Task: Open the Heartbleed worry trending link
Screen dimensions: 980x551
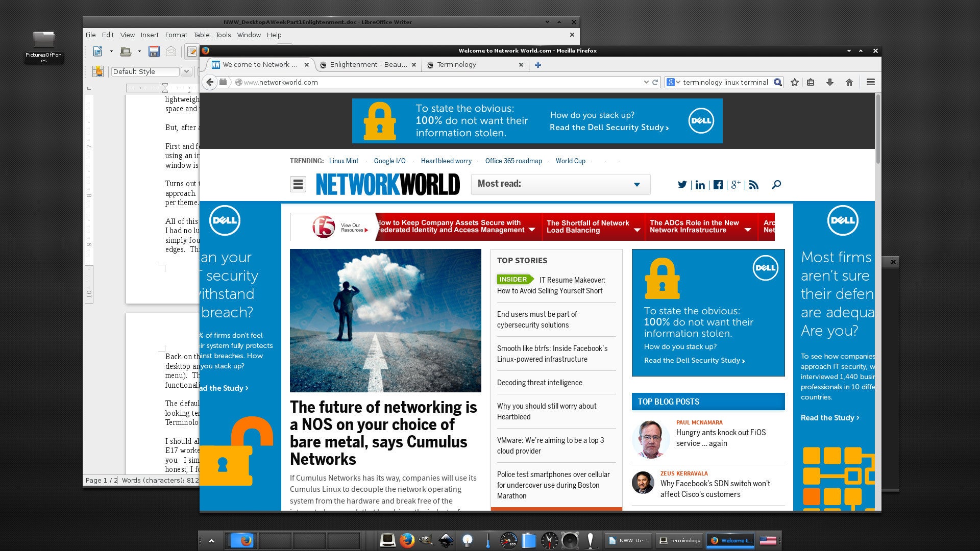Action: (446, 161)
